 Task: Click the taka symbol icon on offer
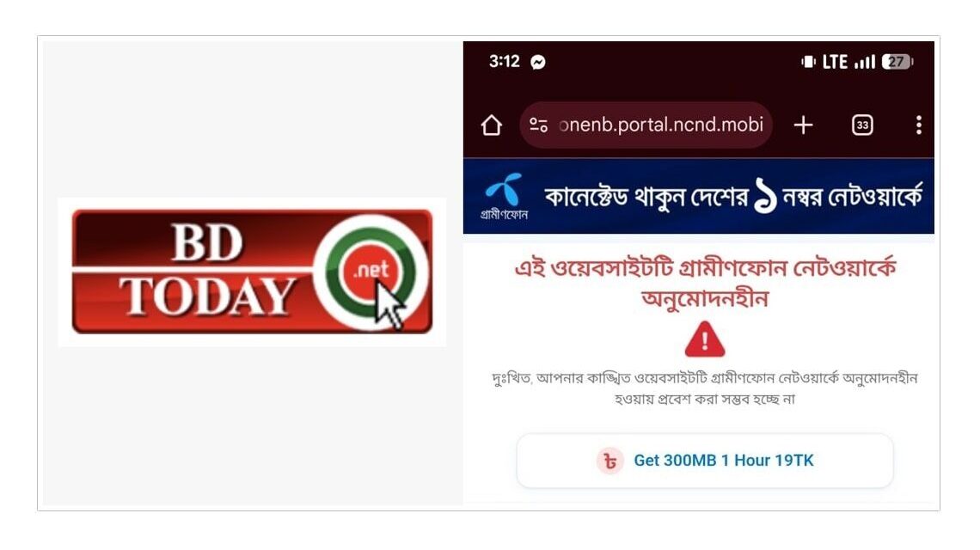(x=610, y=461)
